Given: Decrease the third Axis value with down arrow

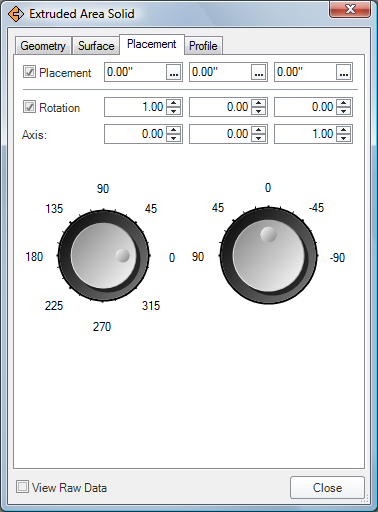Looking at the screenshot, I should coord(344,138).
